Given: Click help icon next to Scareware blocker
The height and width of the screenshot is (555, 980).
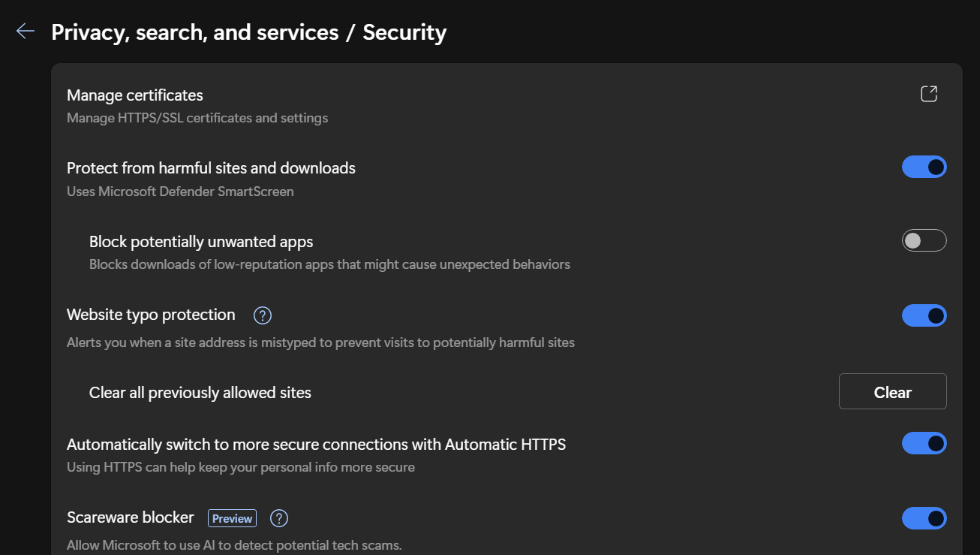Looking at the screenshot, I should pos(279,518).
